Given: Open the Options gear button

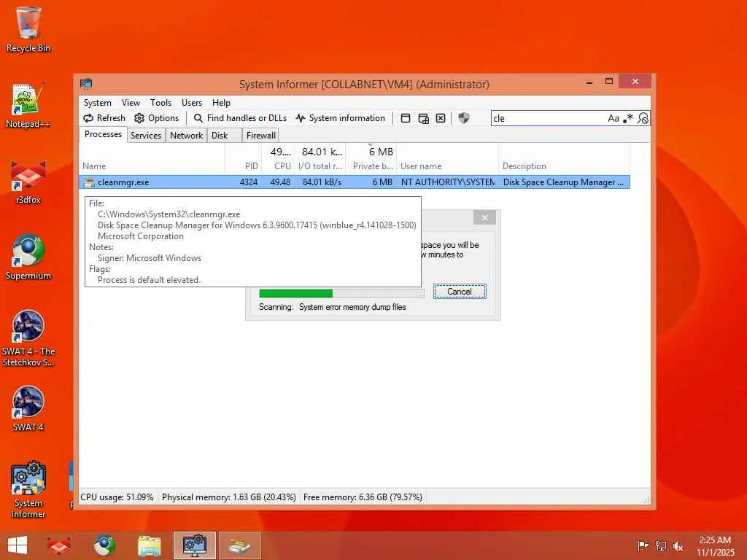Looking at the screenshot, I should (156, 118).
